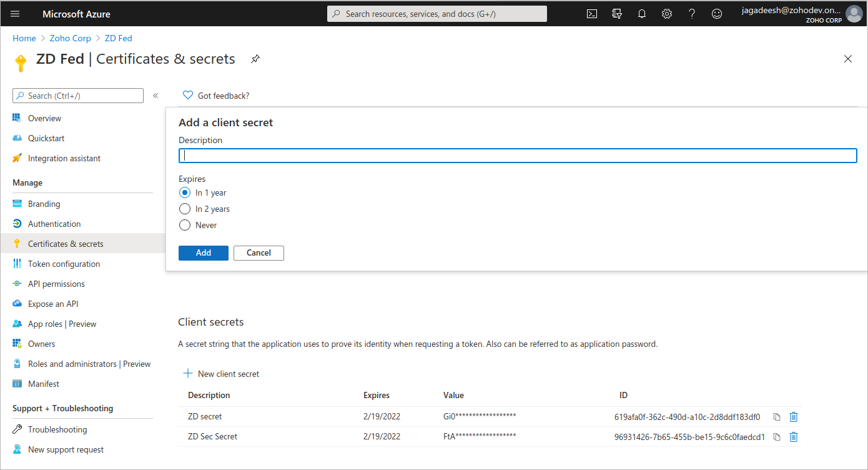Click the Overview grid icon
This screenshot has width=868, height=470.
(x=17, y=118)
